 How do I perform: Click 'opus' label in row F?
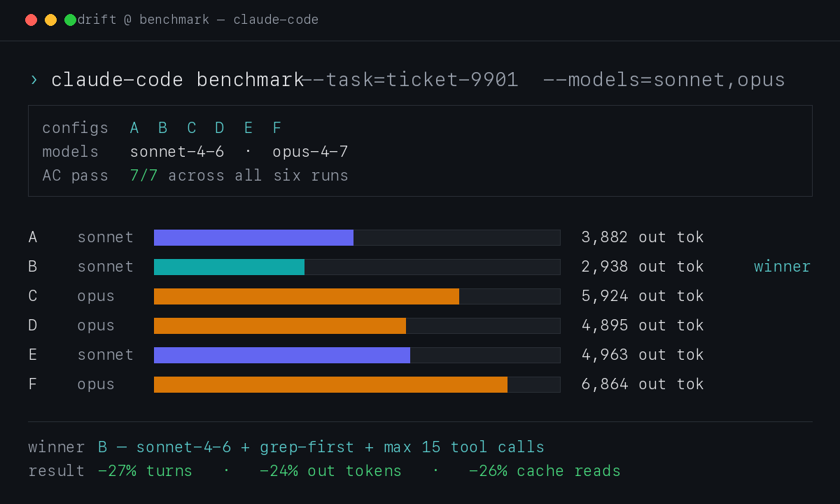tap(96, 384)
